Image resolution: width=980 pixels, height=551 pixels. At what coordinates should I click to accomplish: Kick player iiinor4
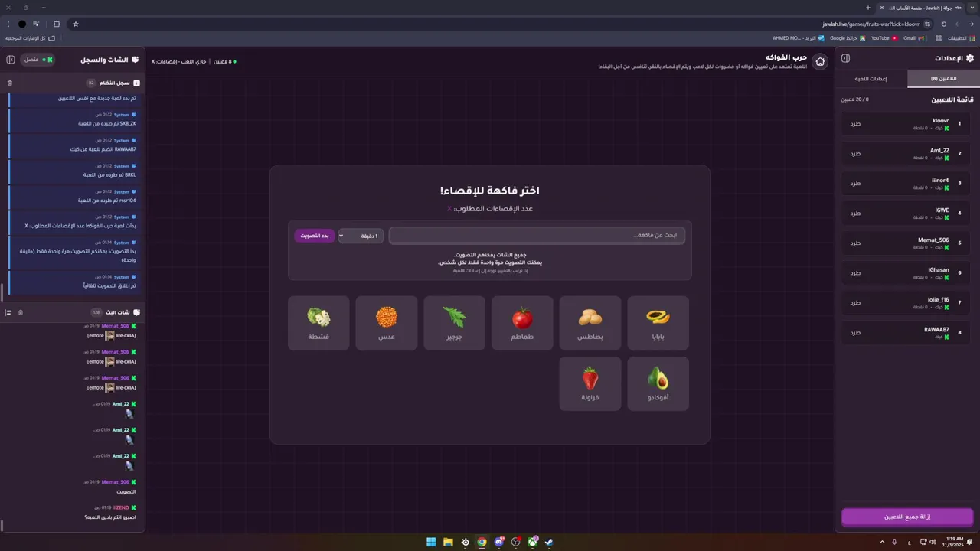[x=855, y=183]
